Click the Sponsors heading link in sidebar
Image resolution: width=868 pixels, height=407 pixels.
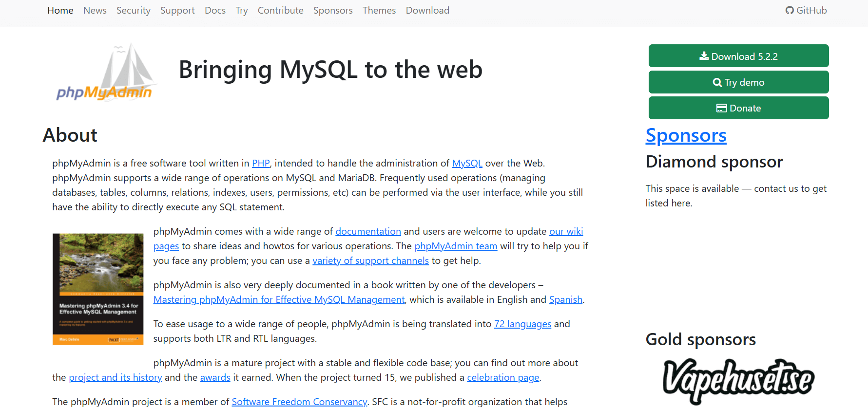tap(686, 135)
